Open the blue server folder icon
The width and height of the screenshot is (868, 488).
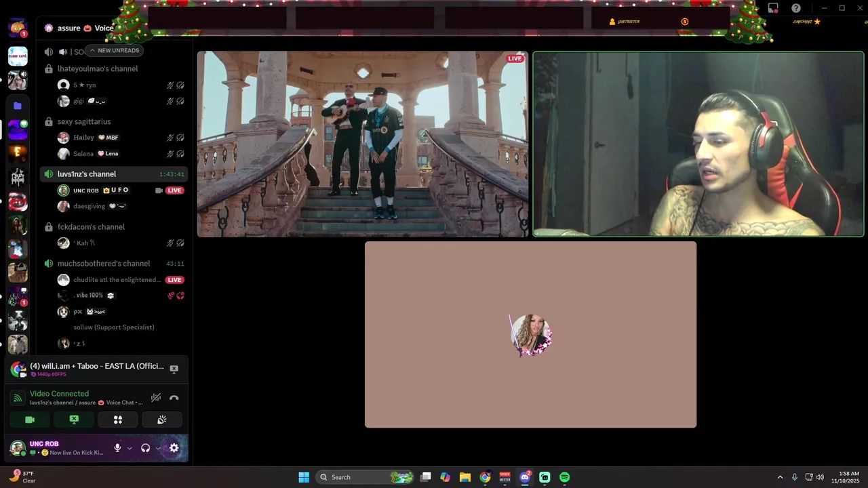click(18, 106)
